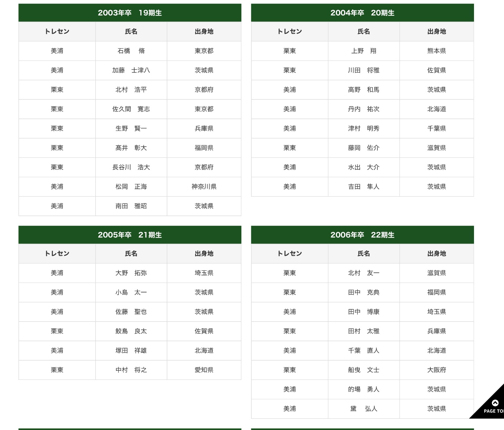Click 出身地 column header in 2004 table

437,31
